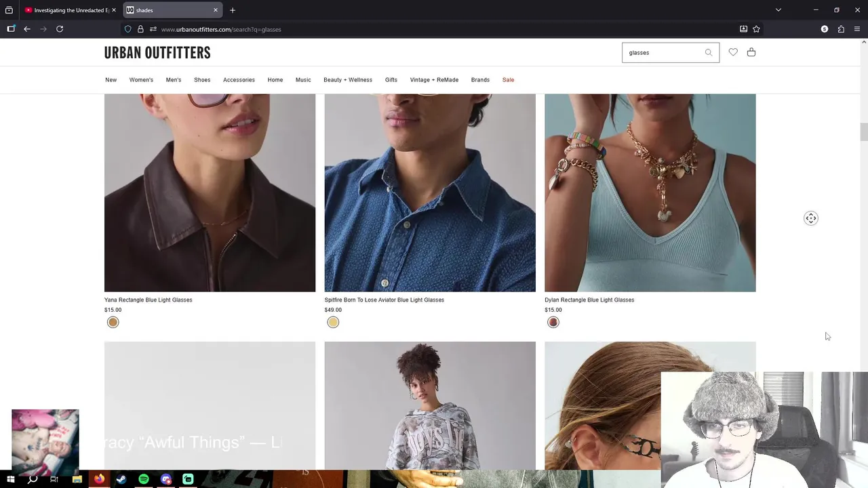Open the Gifts menu
This screenshot has width=868, height=488.
coord(391,80)
